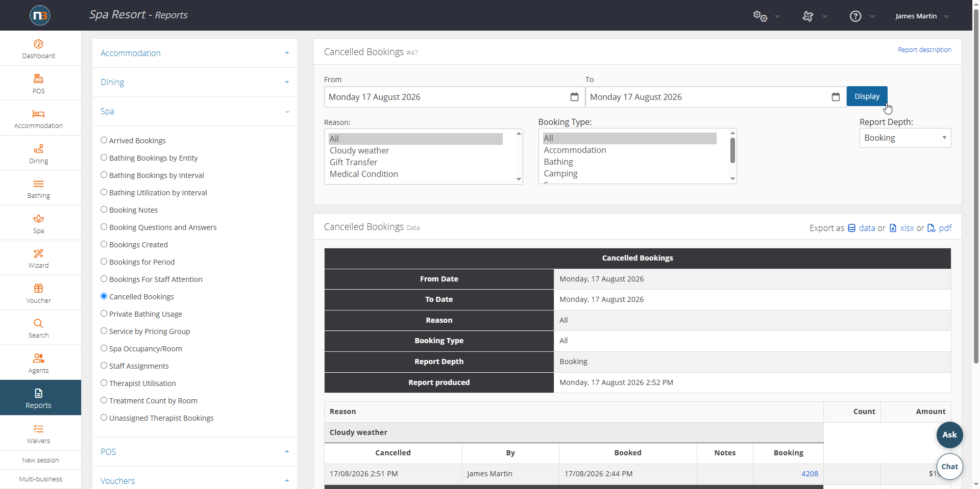Open the POS register sidebar icon

38,79
